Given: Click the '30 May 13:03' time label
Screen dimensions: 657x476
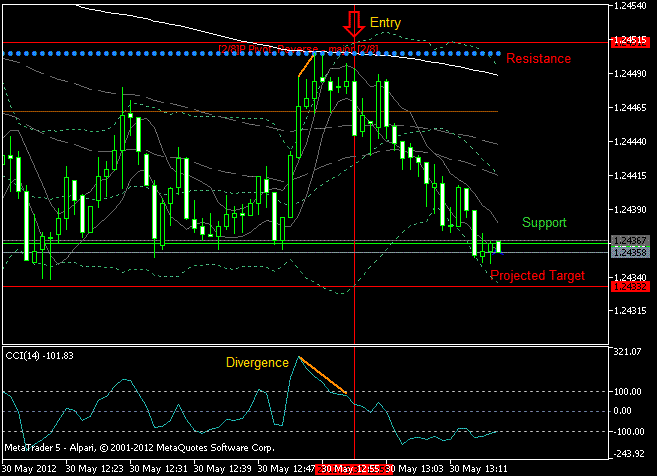Looking at the screenshot, I should [414, 468].
